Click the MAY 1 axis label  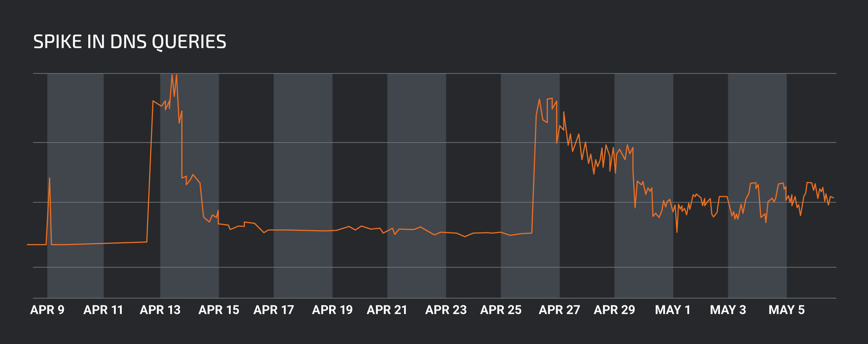pyautogui.click(x=673, y=310)
